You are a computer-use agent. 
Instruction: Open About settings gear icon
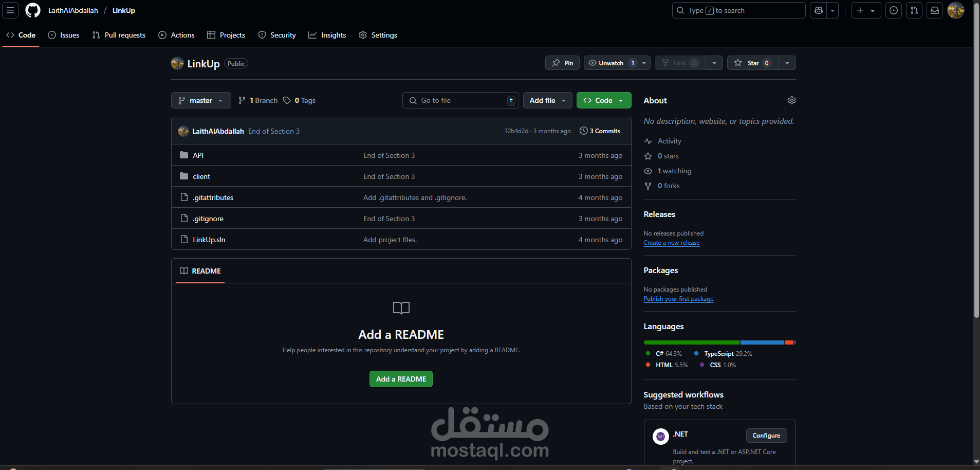pos(792,100)
